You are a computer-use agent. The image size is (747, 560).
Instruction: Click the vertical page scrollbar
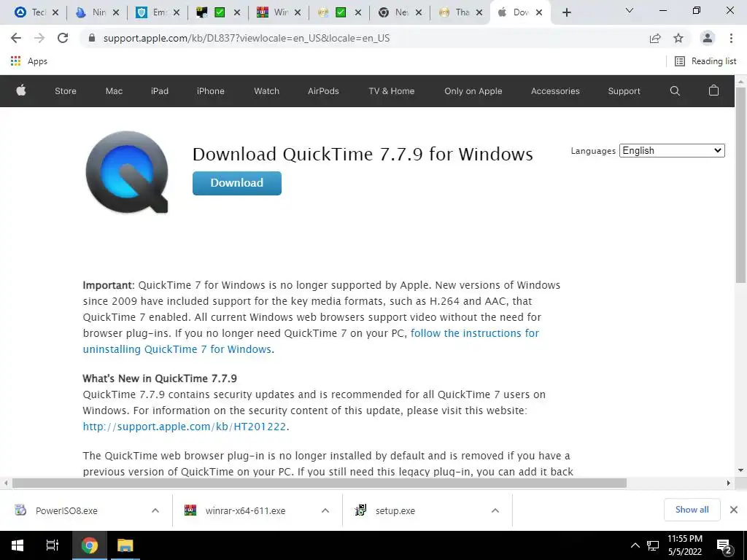click(x=741, y=186)
